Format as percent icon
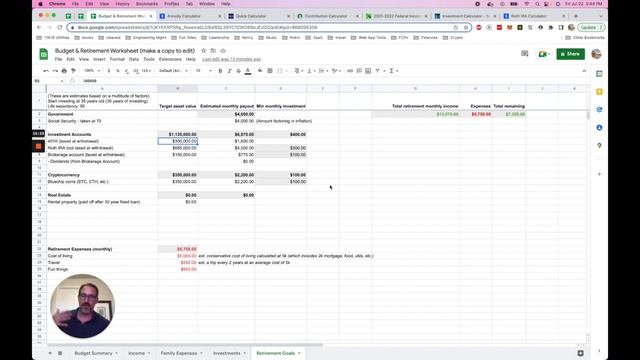Viewport: 640px width, 360px height. pyautogui.click(x=118, y=71)
